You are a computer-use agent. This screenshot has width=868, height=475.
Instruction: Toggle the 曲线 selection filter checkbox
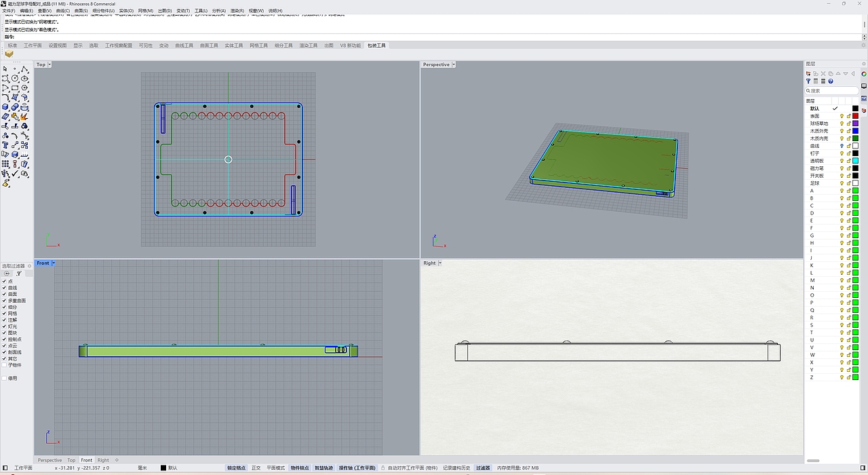click(4, 288)
